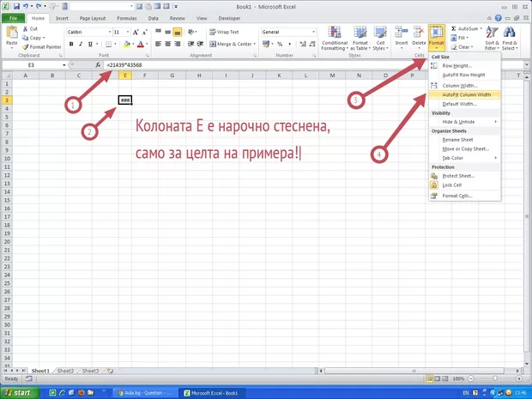The width and height of the screenshot is (532, 399).
Task: Click Merge & Center button
Action: (230, 44)
